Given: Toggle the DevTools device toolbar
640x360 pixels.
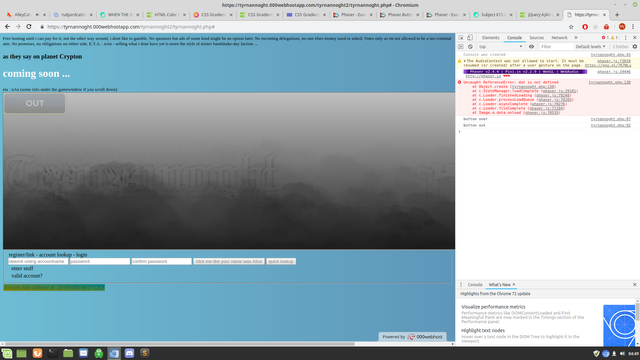Looking at the screenshot, I should [x=470, y=38].
